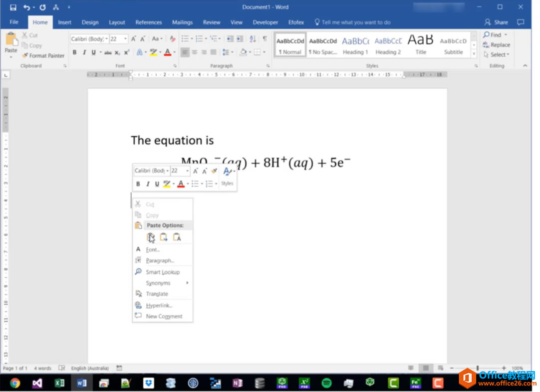This screenshot has width=540, height=392.
Task: Collapse the ribbon with the chevron
Action: (525, 66)
